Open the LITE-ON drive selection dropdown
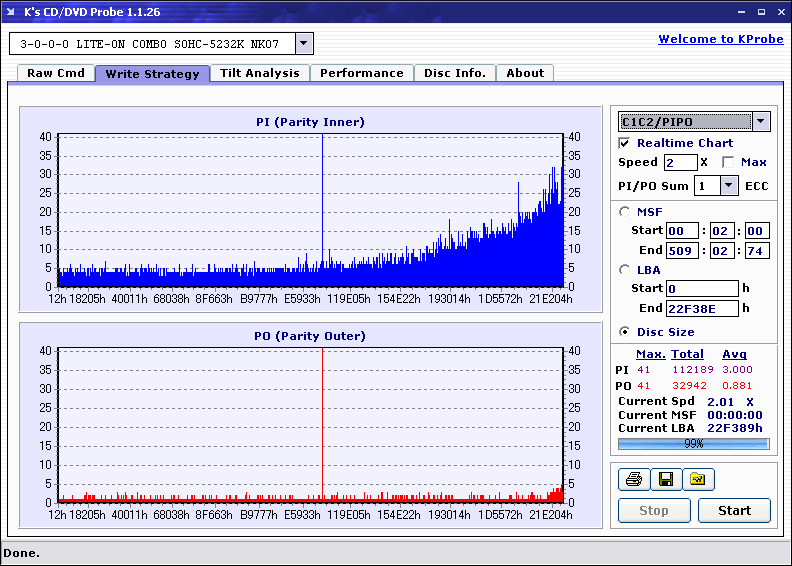Screen dimensions: 792x566 tap(305, 44)
